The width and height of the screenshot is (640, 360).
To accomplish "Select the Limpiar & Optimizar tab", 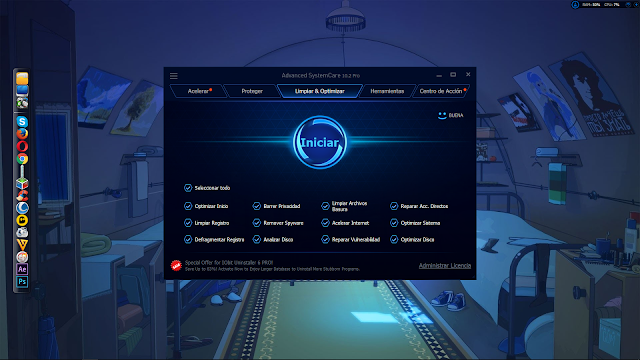I will tap(320, 91).
